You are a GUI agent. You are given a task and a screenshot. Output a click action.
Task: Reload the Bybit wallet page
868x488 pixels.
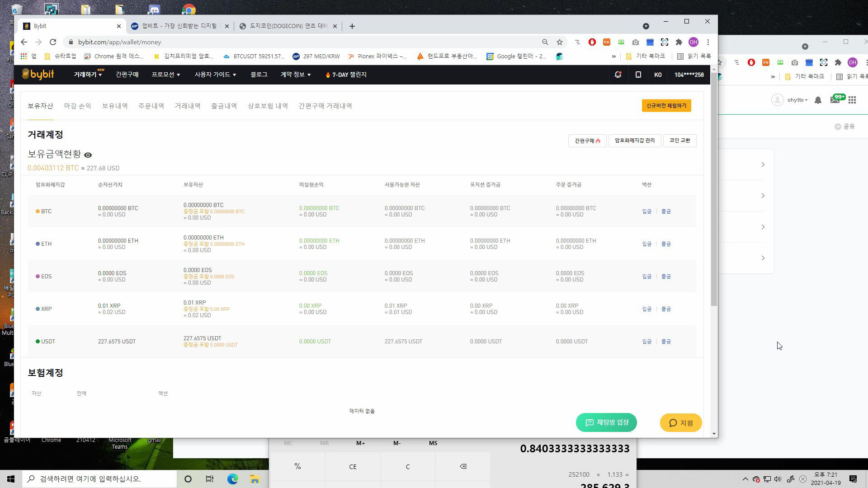53,42
